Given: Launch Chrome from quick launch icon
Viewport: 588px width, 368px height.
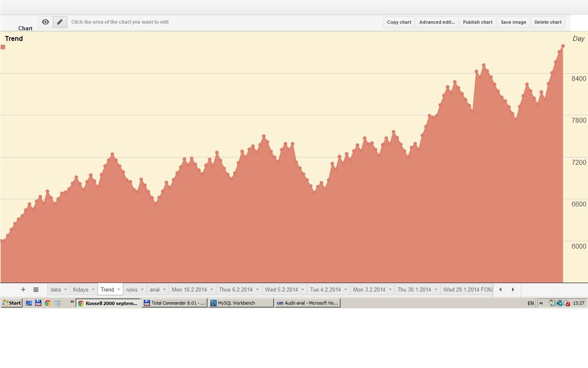Looking at the screenshot, I should 48,303.
